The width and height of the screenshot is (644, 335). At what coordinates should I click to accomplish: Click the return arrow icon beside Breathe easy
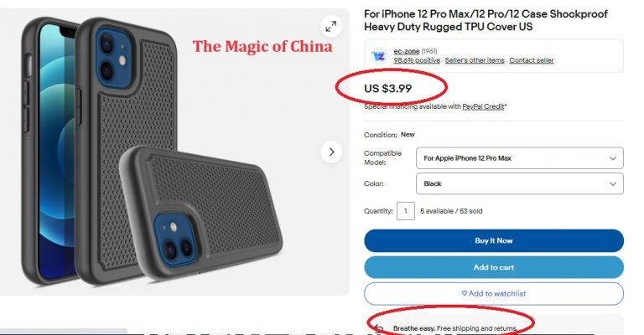click(379, 328)
